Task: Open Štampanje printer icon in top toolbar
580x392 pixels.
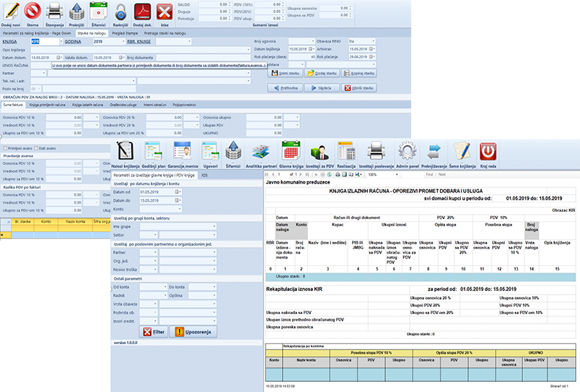Action: coord(55,10)
